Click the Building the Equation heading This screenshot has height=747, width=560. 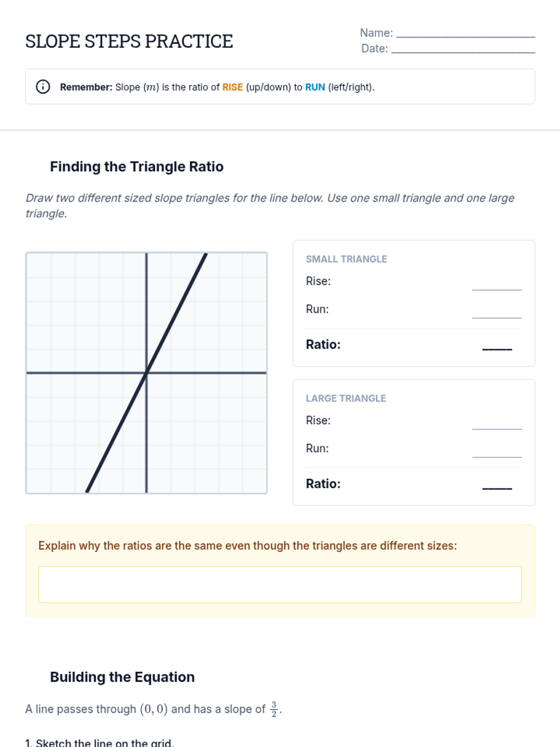pyautogui.click(x=122, y=677)
